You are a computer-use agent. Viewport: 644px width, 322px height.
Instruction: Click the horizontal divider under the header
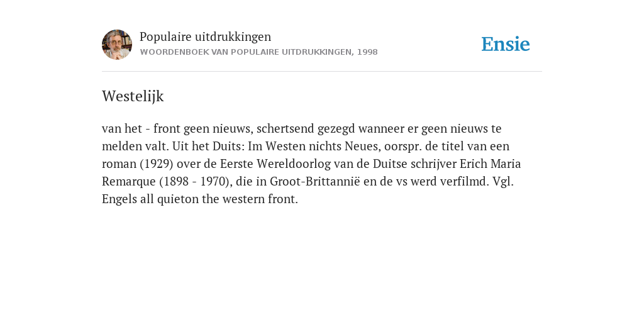click(x=322, y=72)
